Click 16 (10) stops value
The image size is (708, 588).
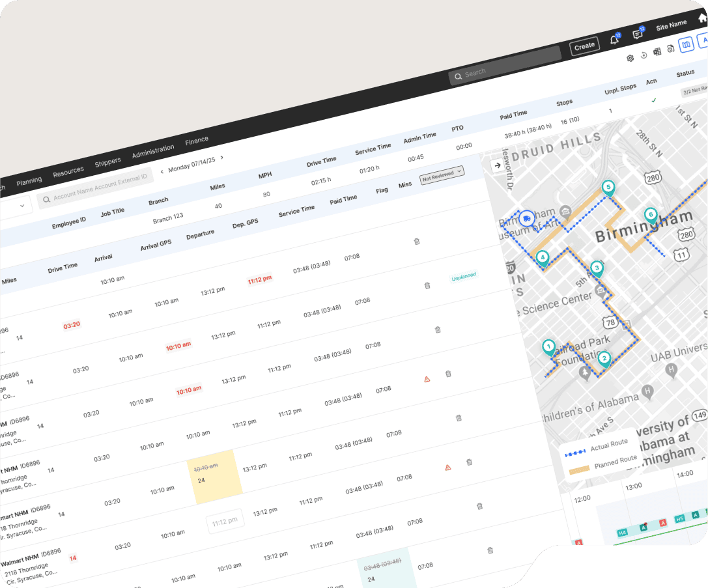[570, 120]
